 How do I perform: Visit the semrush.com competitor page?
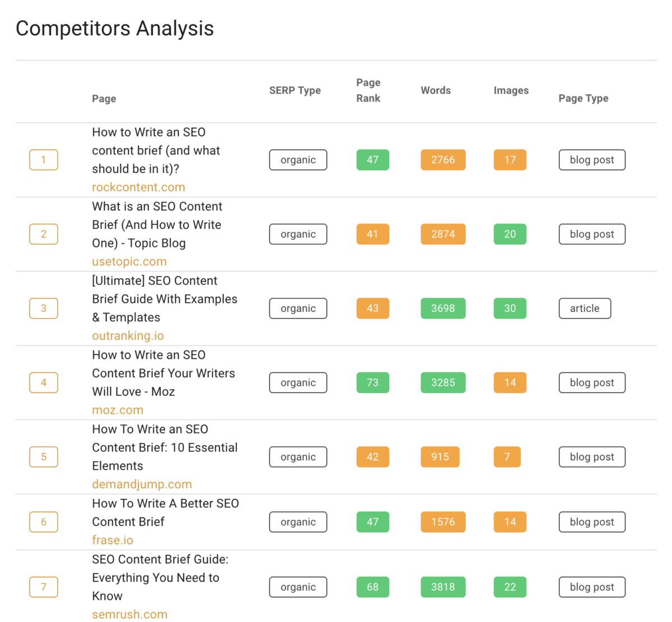click(129, 614)
